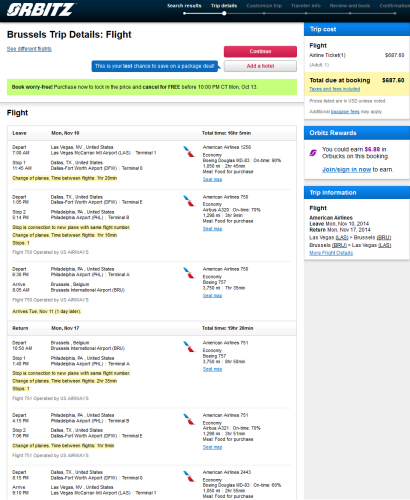The width and height of the screenshot is (410, 500).
Task: Click airline logo for flight 751 from Brussels
Action: coord(189,347)
